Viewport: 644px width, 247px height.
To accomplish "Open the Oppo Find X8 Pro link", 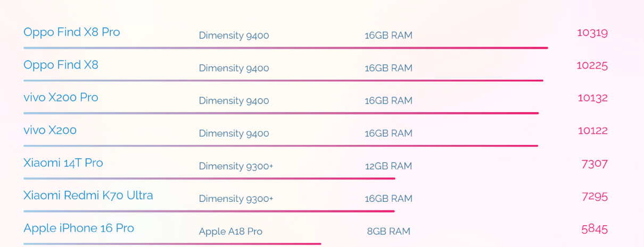I will coord(71,32).
